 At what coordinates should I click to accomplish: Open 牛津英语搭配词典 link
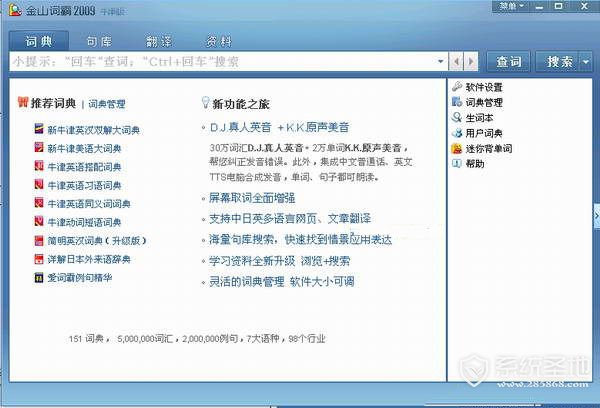pos(84,167)
